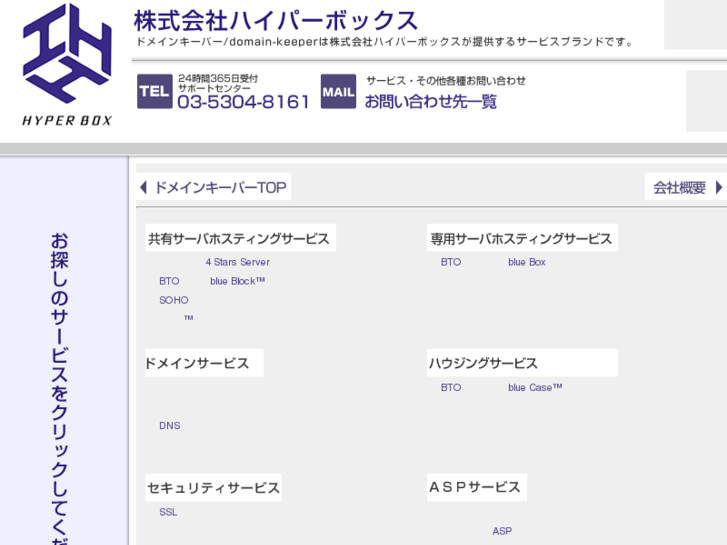Click the 24時間365日受付 サポートセンター text
Viewport: 727px width, 545px height.
(x=218, y=83)
